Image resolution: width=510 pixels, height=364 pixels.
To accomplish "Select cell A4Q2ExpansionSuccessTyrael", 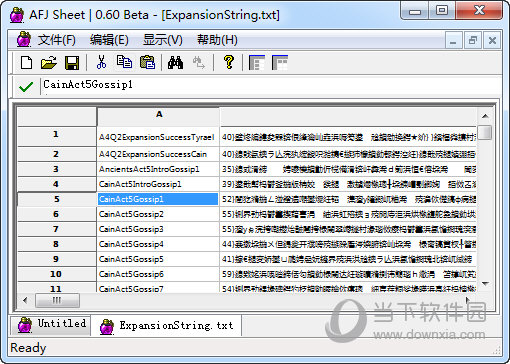I will point(158,137).
